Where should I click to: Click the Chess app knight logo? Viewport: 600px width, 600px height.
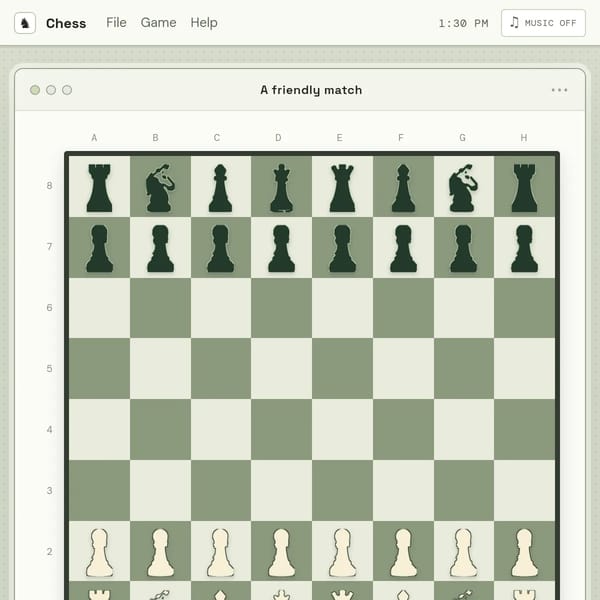25,23
